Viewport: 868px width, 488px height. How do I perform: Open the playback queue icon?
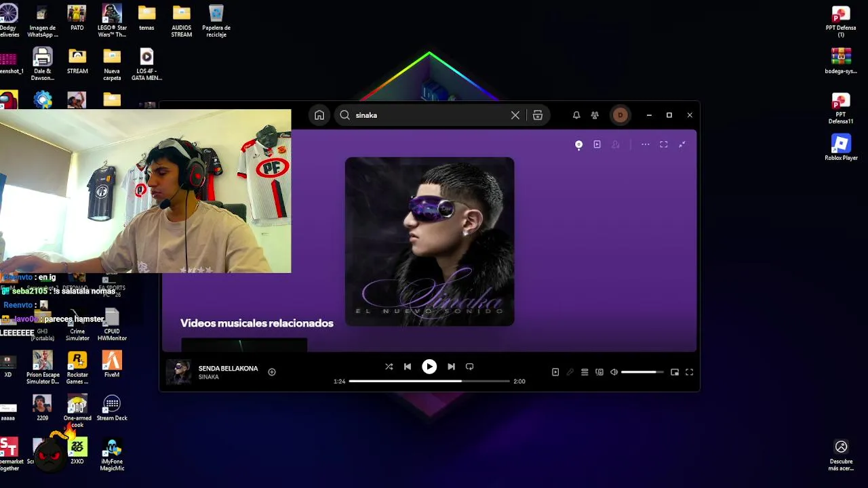point(585,372)
